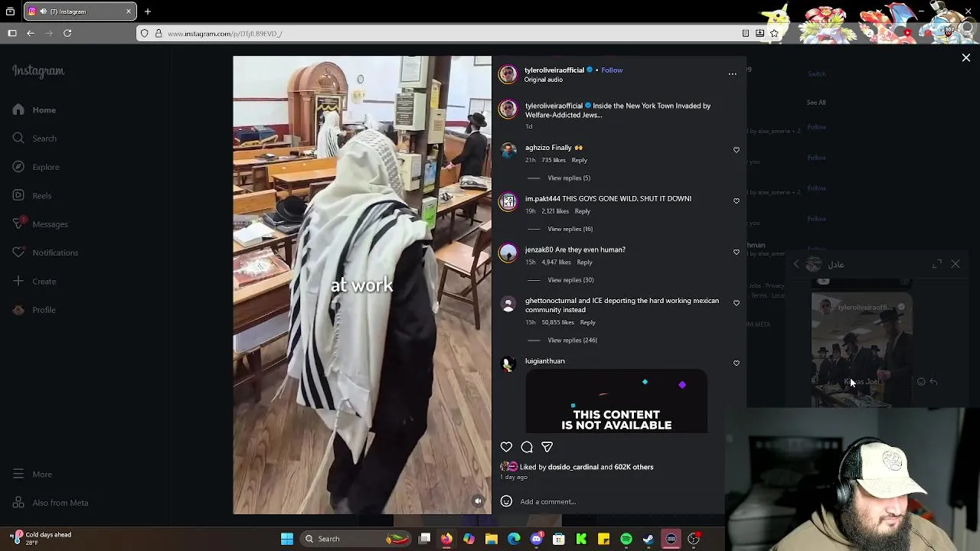
Task: Open the 602K others likes list
Action: (x=633, y=467)
